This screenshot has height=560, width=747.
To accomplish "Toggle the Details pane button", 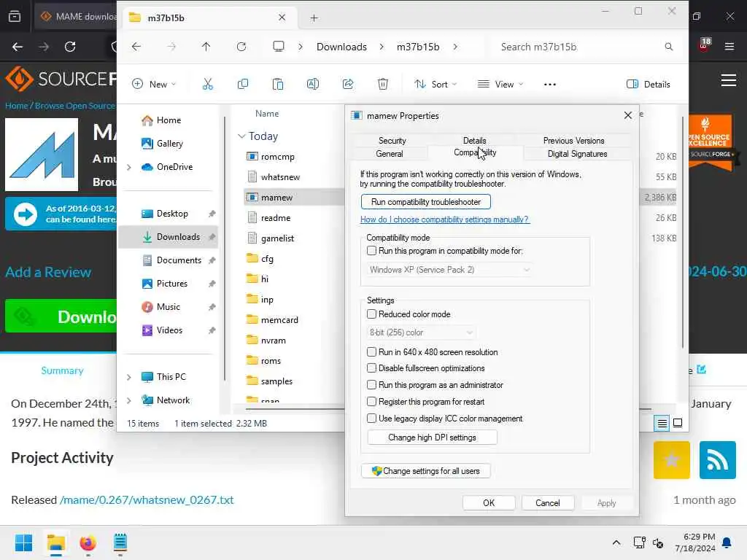I will [x=649, y=85].
